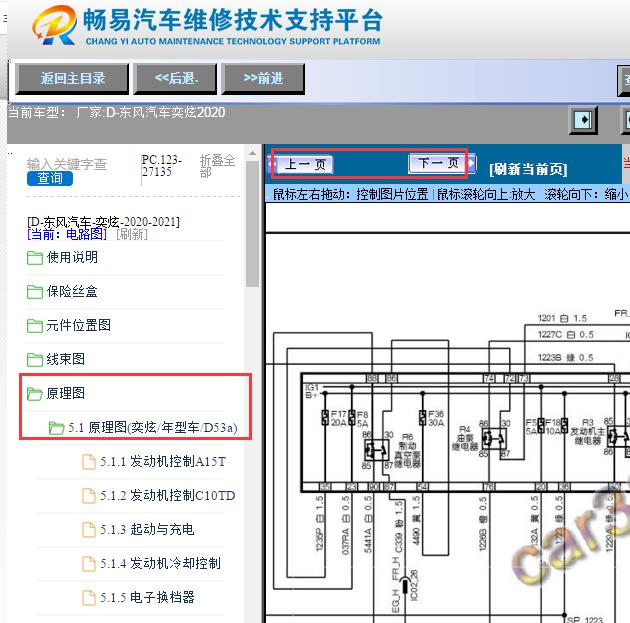This screenshot has height=623, width=630.
Task: Click the folder icon beside 5.1 原理图
Action: click(56, 428)
